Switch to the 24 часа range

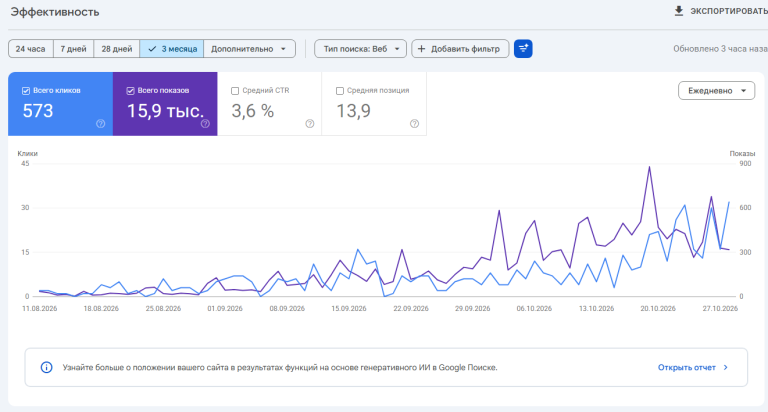pyautogui.click(x=30, y=48)
